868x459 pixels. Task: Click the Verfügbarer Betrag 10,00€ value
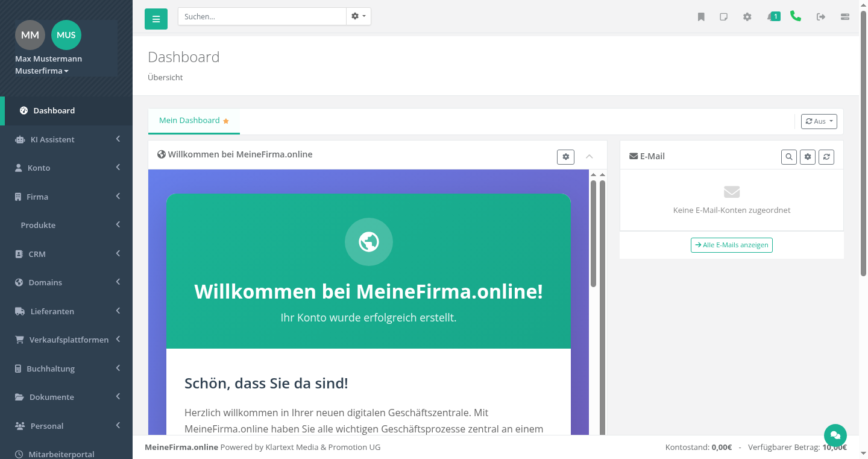[834, 448]
